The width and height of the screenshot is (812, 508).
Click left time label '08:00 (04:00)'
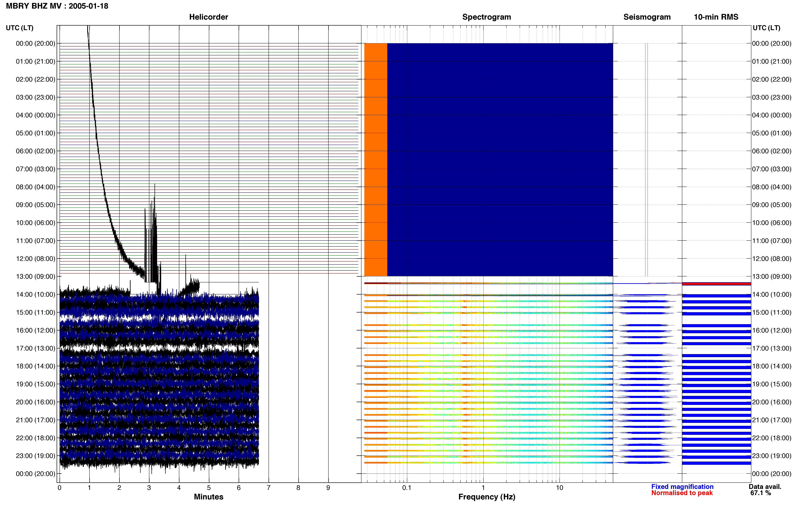click(36, 187)
